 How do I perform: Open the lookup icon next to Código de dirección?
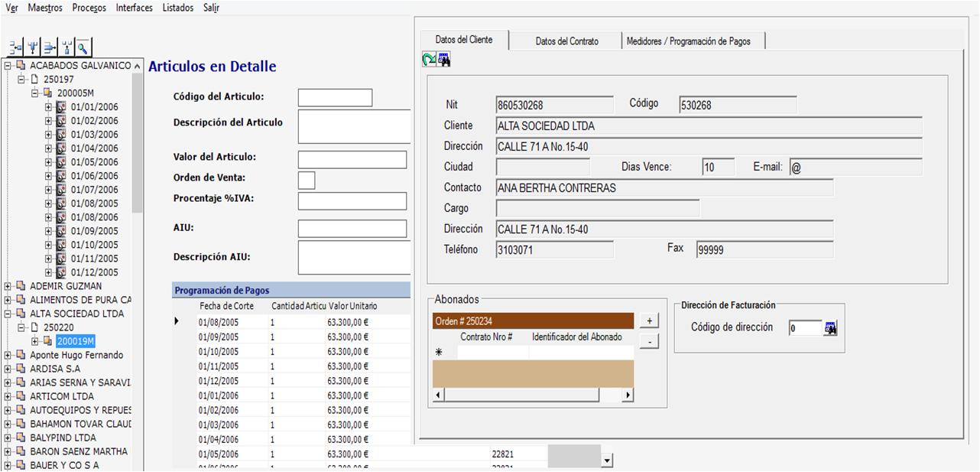point(831,328)
